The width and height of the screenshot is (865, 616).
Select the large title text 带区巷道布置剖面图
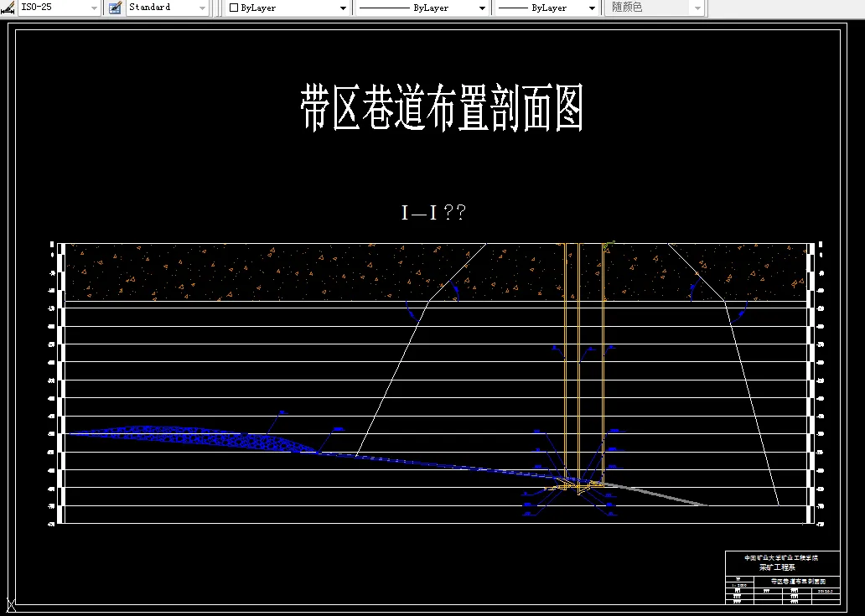pyautogui.click(x=442, y=107)
